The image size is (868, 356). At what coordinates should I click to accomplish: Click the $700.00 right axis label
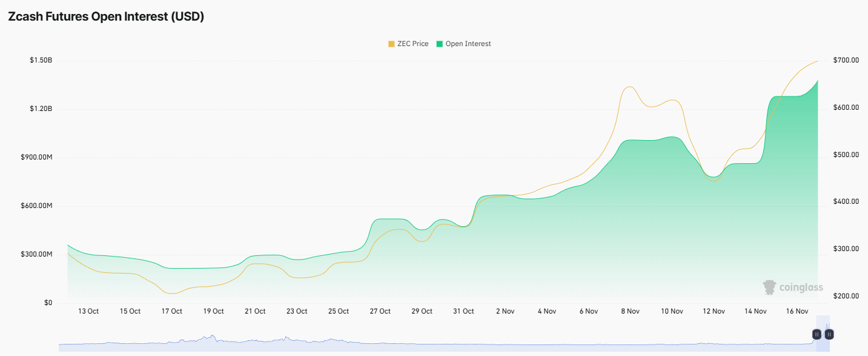coord(846,61)
